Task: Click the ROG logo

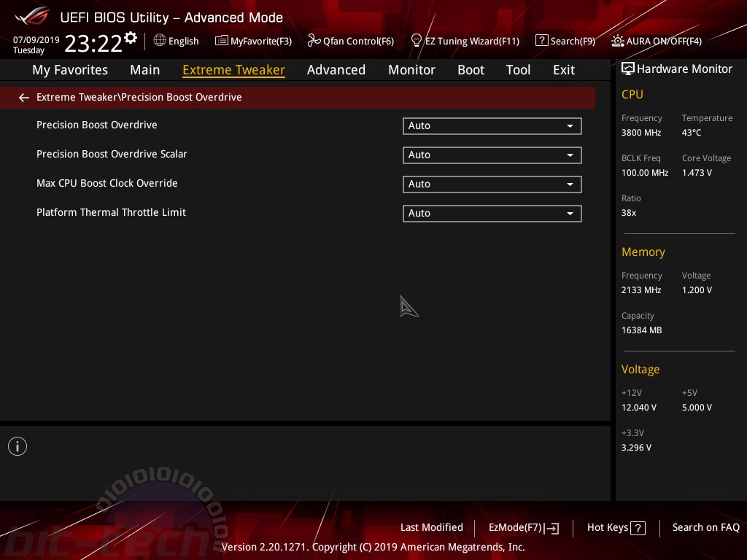Action: tap(31, 16)
